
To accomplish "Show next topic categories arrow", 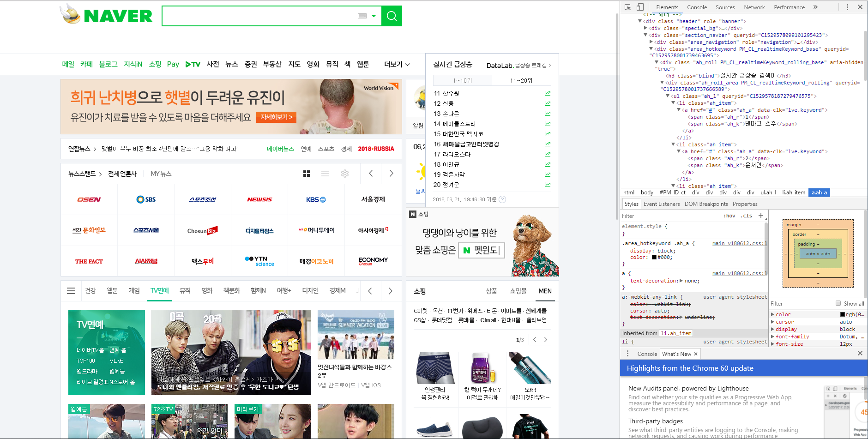I will [391, 291].
